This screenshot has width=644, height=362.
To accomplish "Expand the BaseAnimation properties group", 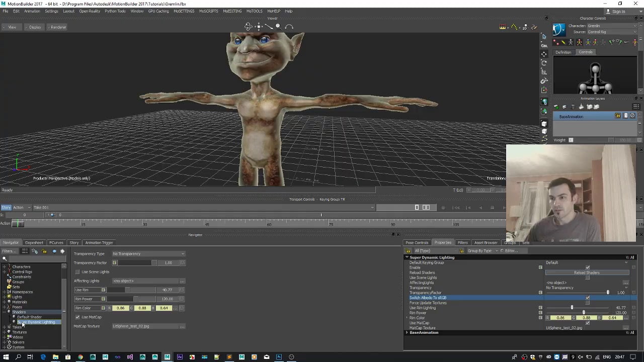I will point(407,333).
